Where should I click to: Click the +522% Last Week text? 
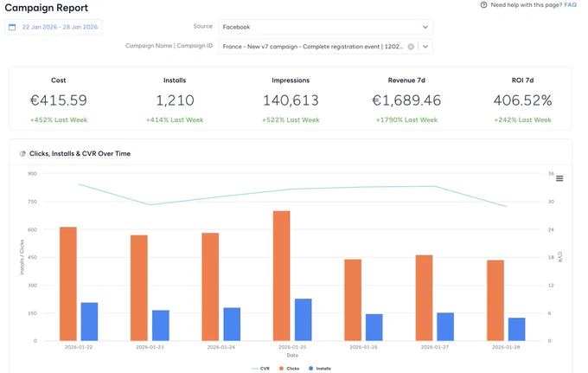(x=291, y=119)
